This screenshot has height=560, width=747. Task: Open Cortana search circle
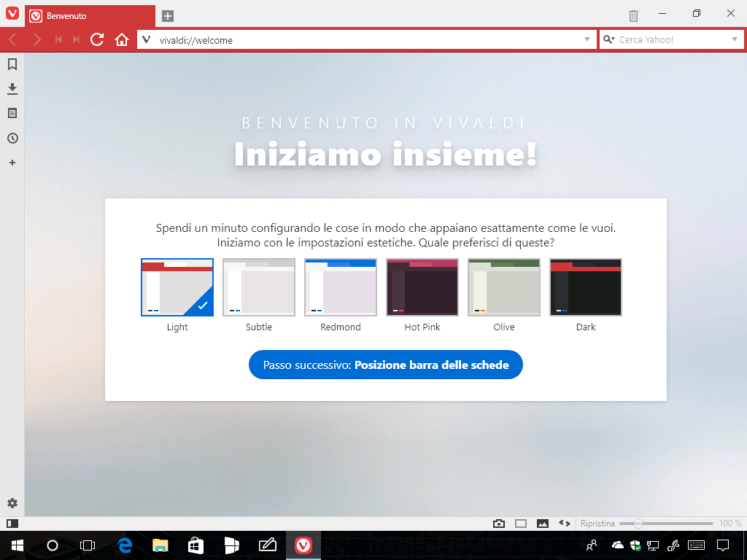tap(53, 545)
